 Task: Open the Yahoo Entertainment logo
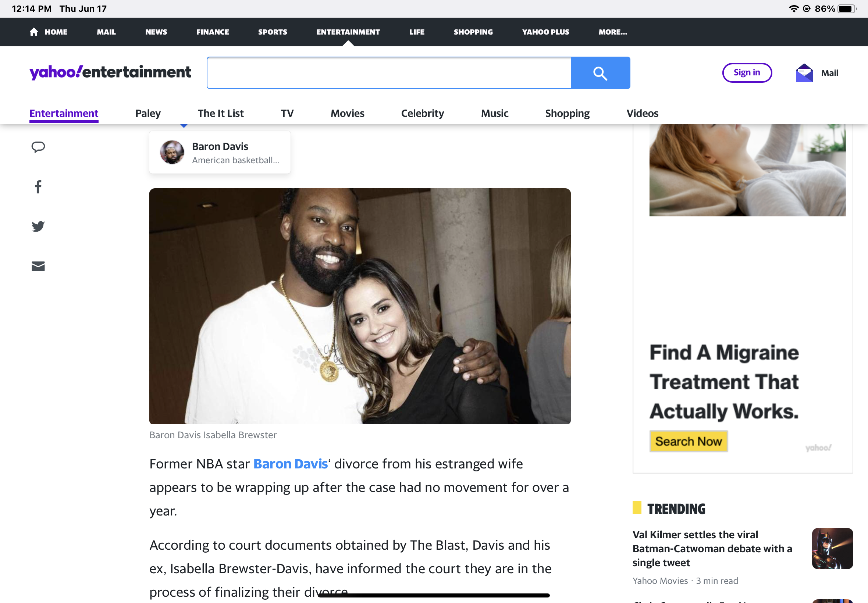110,72
